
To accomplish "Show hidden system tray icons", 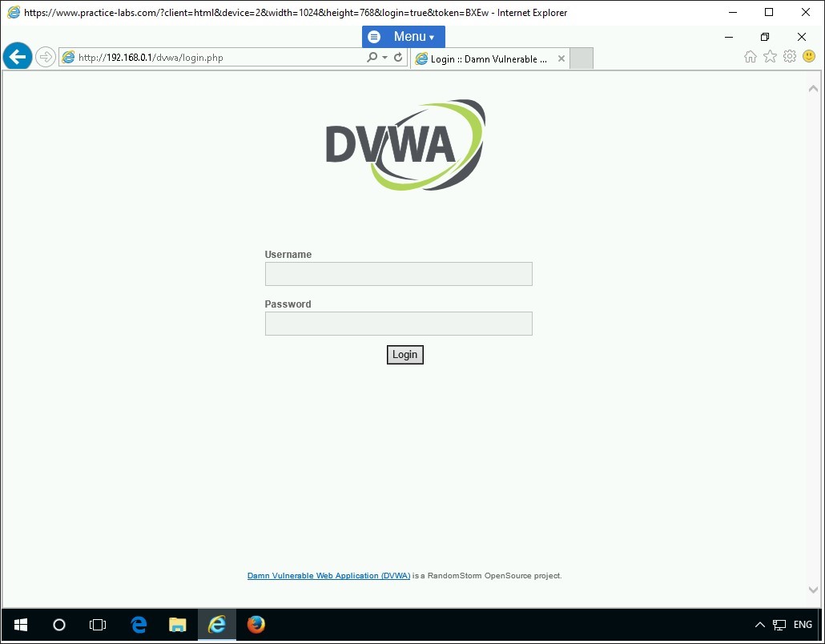I will tap(760, 625).
